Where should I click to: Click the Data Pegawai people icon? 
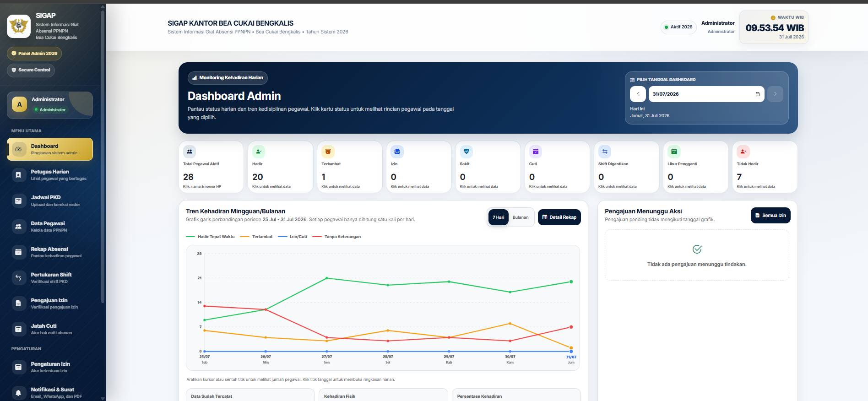tap(18, 226)
